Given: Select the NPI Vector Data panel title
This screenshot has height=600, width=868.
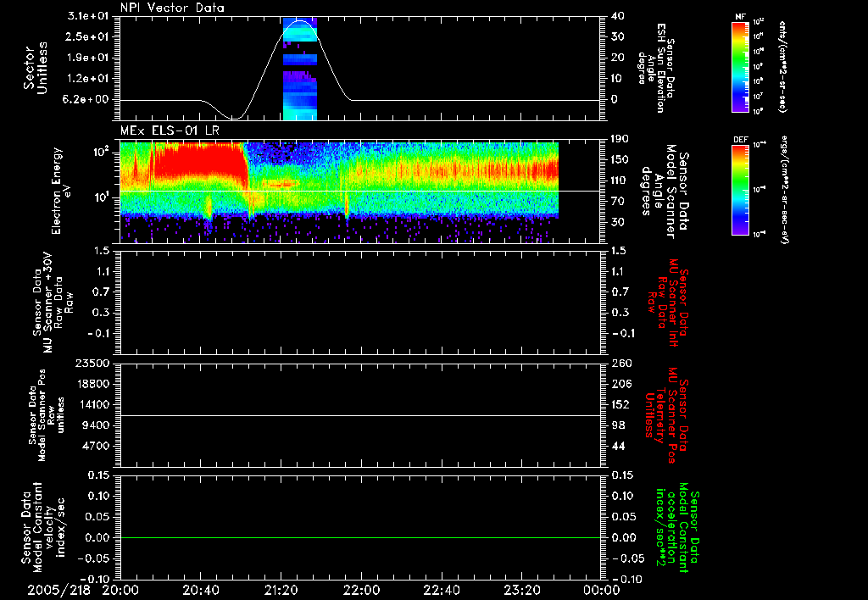Looking at the screenshot, I should click(172, 8).
